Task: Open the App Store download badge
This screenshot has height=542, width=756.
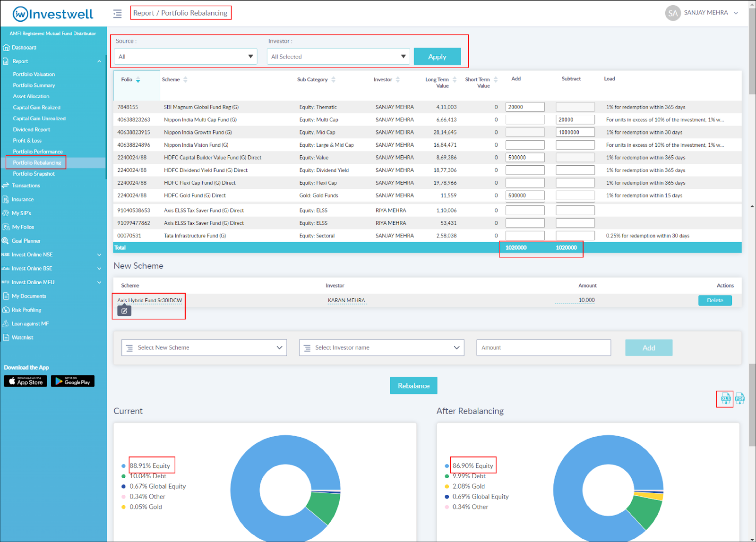Action: pyautogui.click(x=26, y=381)
